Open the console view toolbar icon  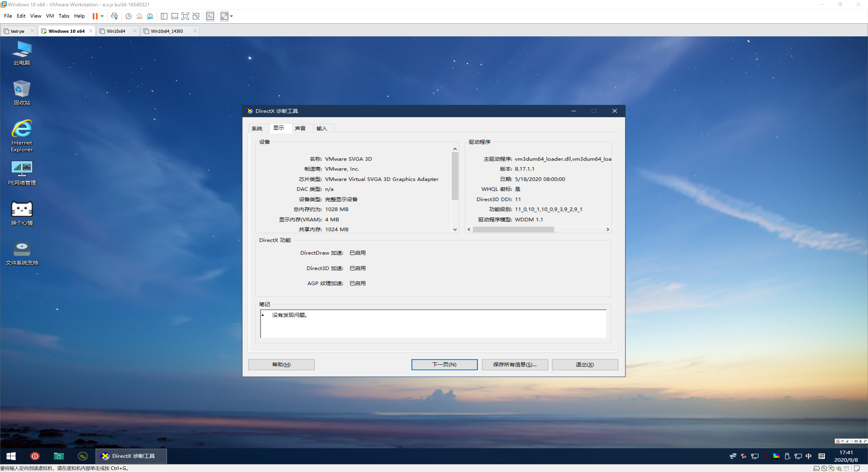click(210, 16)
